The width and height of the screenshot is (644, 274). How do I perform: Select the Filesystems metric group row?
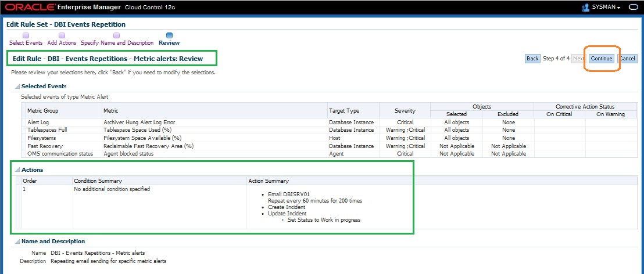pos(328,138)
